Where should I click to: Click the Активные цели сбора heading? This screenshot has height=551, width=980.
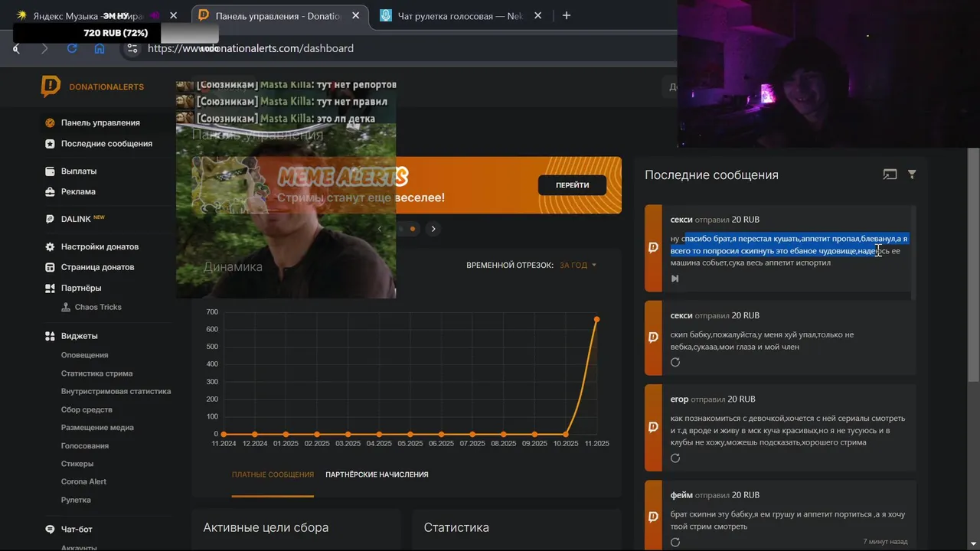(266, 527)
